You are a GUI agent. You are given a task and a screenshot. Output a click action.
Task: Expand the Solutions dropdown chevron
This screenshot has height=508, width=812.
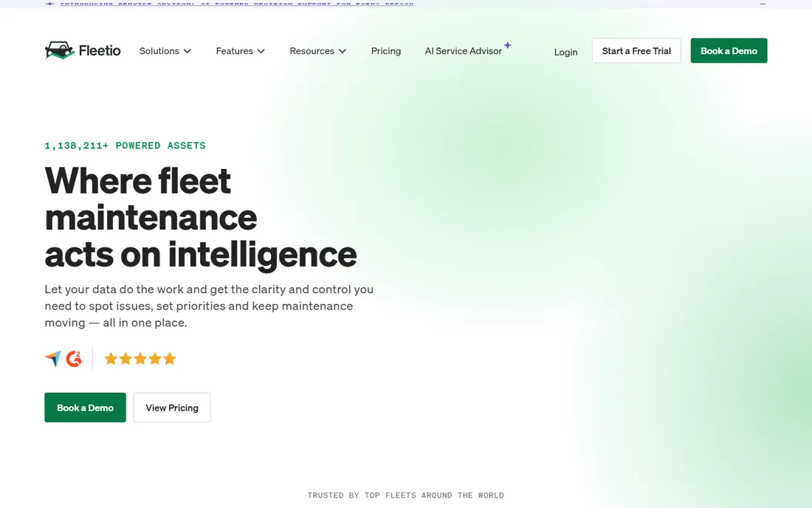coord(187,51)
